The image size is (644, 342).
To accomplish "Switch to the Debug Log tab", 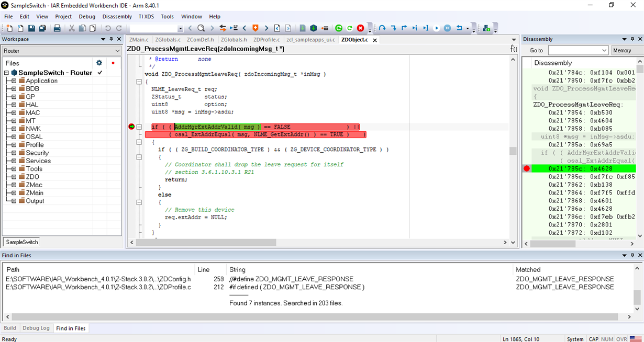I will point(36,328).
